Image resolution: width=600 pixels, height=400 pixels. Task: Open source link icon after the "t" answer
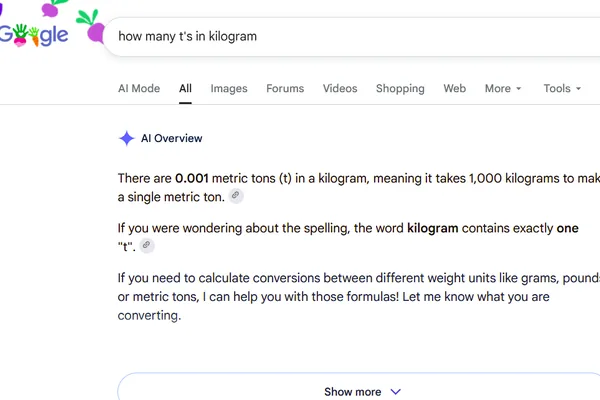pos(147,245)
